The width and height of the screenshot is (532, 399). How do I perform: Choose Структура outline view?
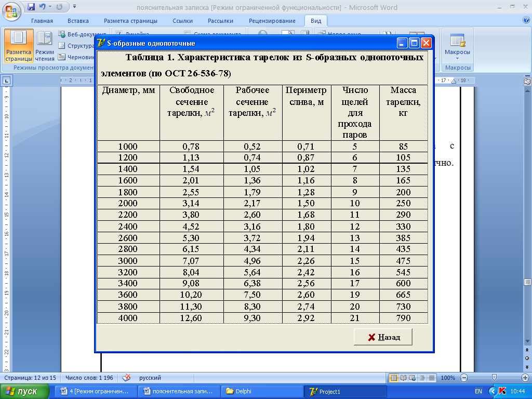pyautogui.click(x=76, y=46)
